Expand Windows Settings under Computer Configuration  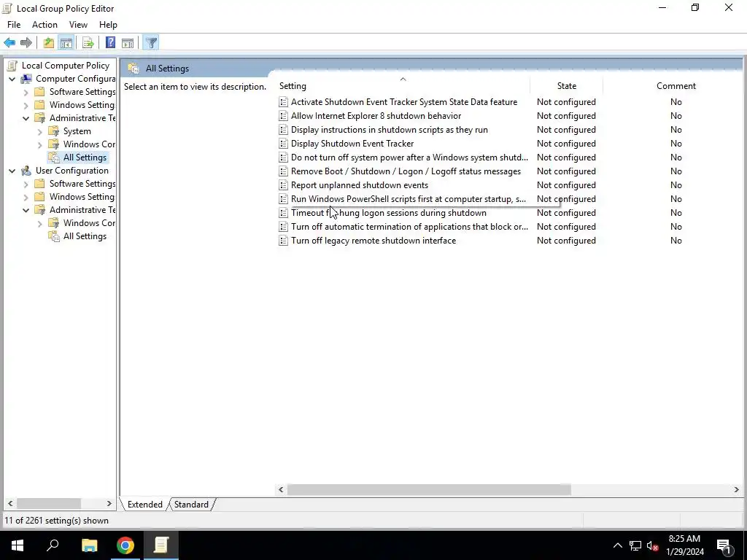tap(26, 105)
